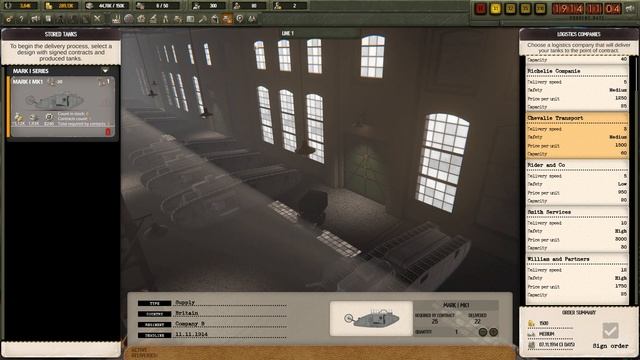Screen dimensions: 640x360
Task: Set game speed to x5
Action: click(x=525, y=9)
